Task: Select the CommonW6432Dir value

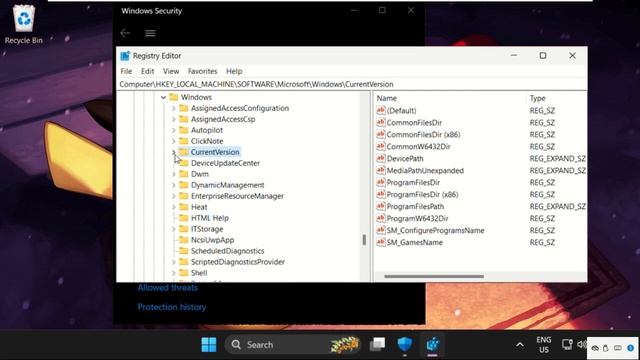Action: 418,147
